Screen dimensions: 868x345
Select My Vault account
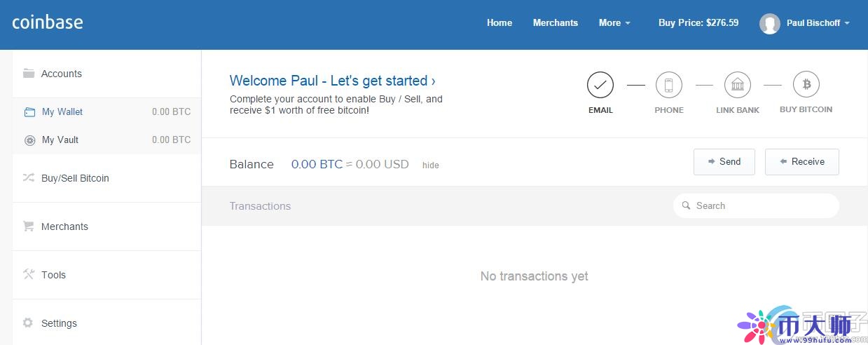pyautogui.click(x=60, y=140)
